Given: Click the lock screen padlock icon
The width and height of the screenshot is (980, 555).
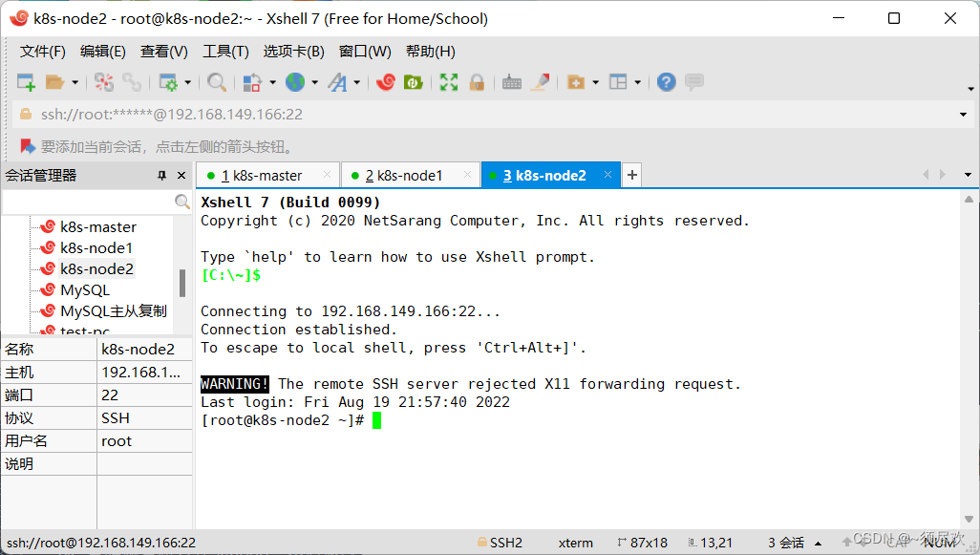Looking at the screenshot, I should pyautogui.click(x=477, y=82).
